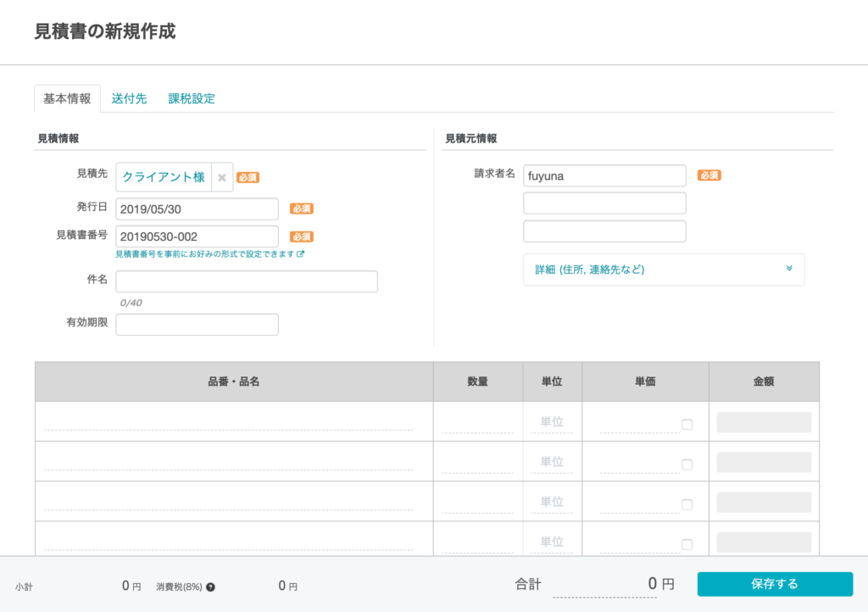Viewport: 868px width, 612px height.
Task: Select the 品番・品名 column header
Action: tap(234, 381)
